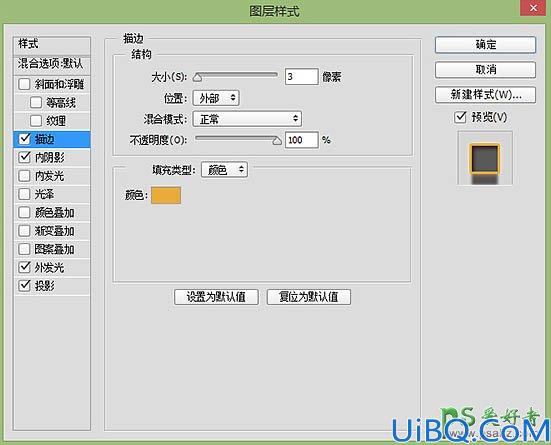Enable the 图案叠加 checkbox
The height and width of the screenshot is (445, 551).
click(24, 249)
